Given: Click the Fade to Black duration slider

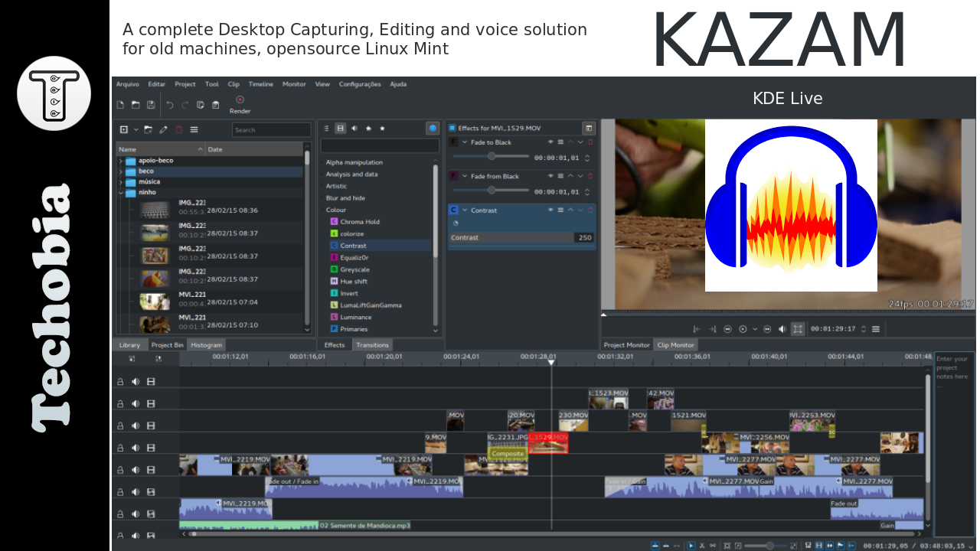Looking at the screenshot, I should tap(491, 156).
